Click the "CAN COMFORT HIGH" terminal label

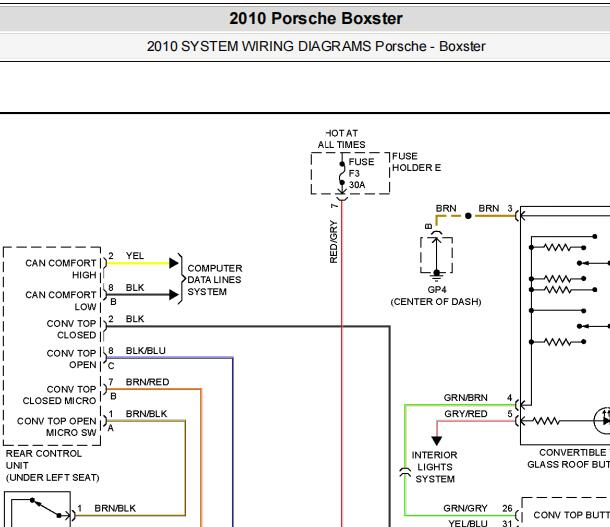[x=61, y=269]
